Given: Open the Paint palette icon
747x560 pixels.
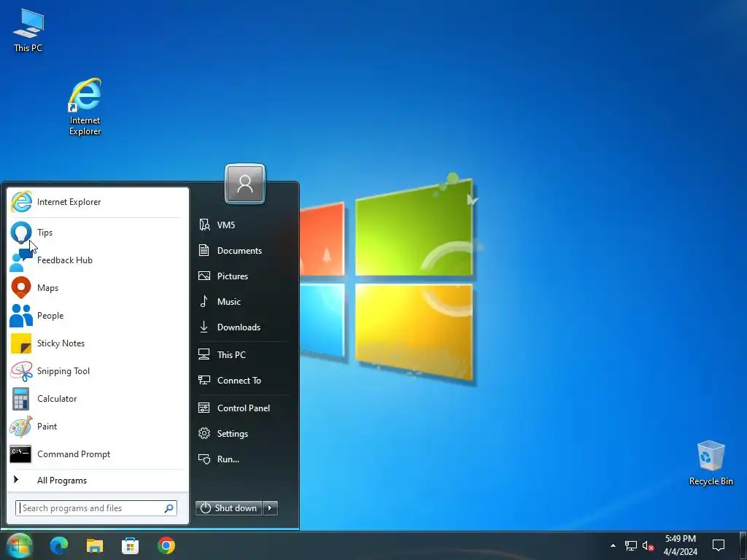Looking at the screenshot, I should click(x=21, y=427).
